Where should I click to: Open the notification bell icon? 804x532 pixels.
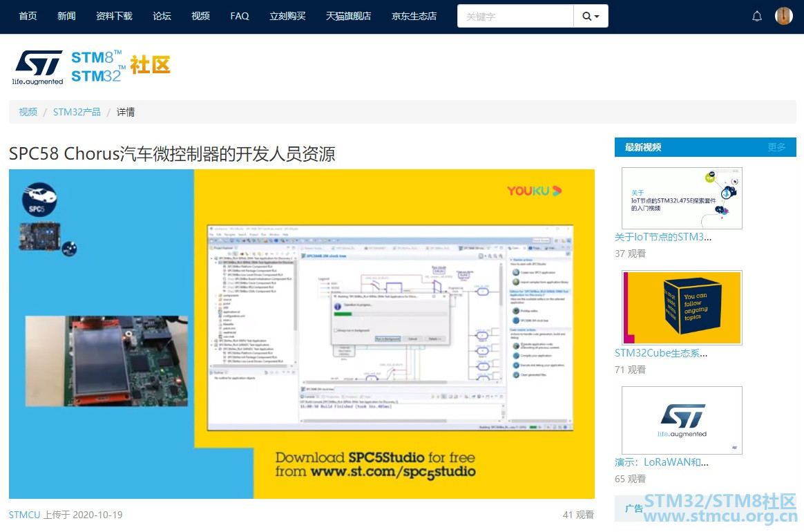(757, 17)
